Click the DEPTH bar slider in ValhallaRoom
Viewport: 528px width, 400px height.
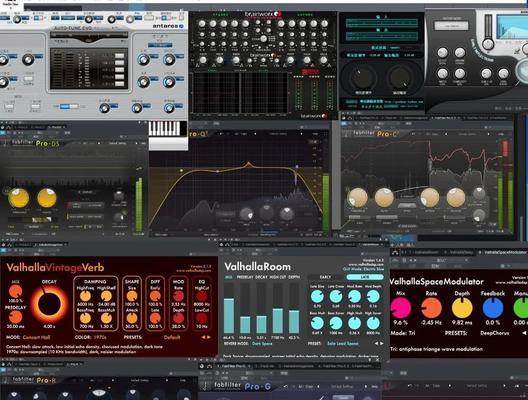pyautogui.click(x=294, y=308)
